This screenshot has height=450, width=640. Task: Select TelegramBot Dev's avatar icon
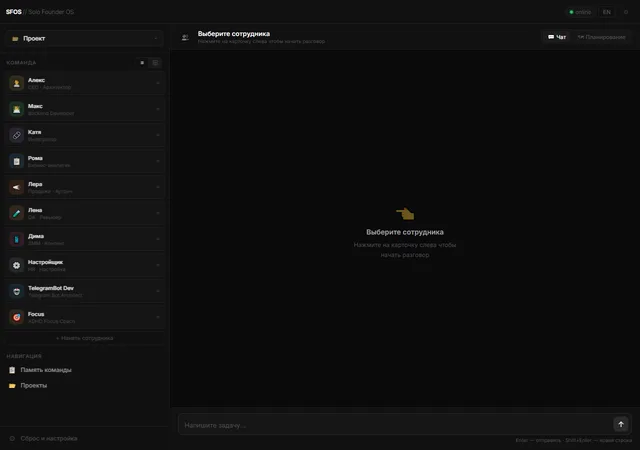coord(16,291)
